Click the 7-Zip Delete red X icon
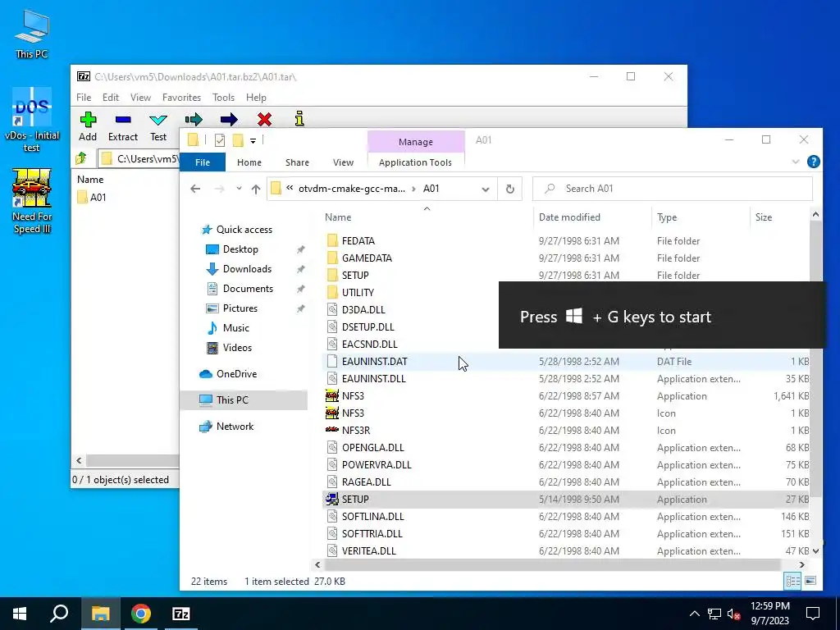840x630 pixels. click(264, 120)
